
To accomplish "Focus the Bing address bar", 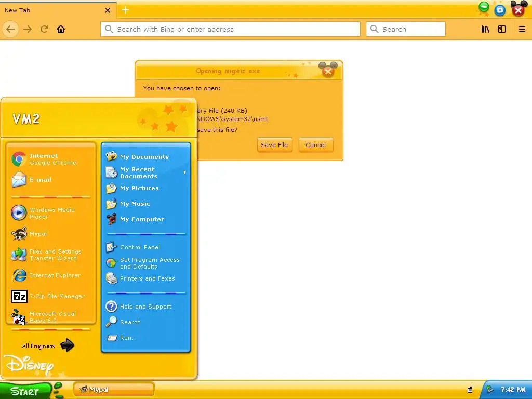I will [x=230, y=29].
